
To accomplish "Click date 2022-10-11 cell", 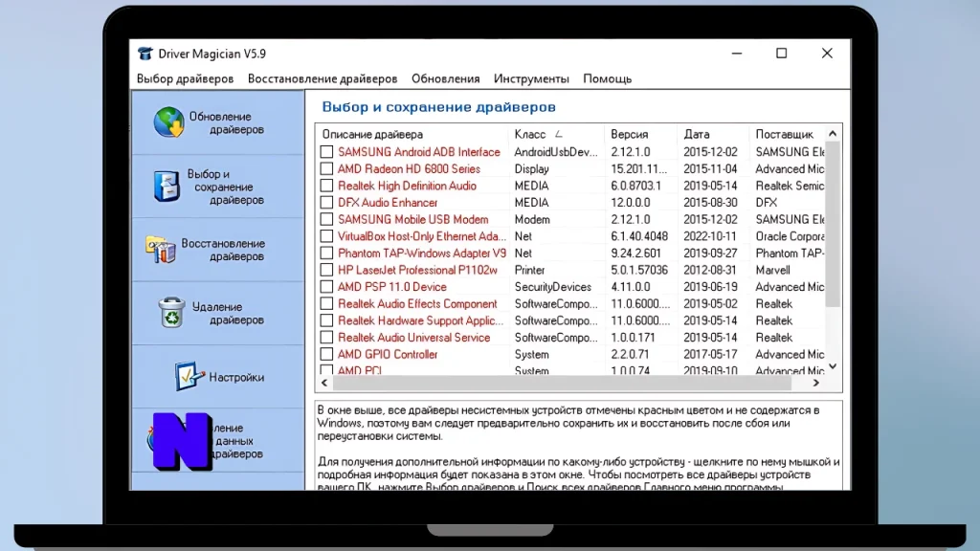I will tap(710, 236).
